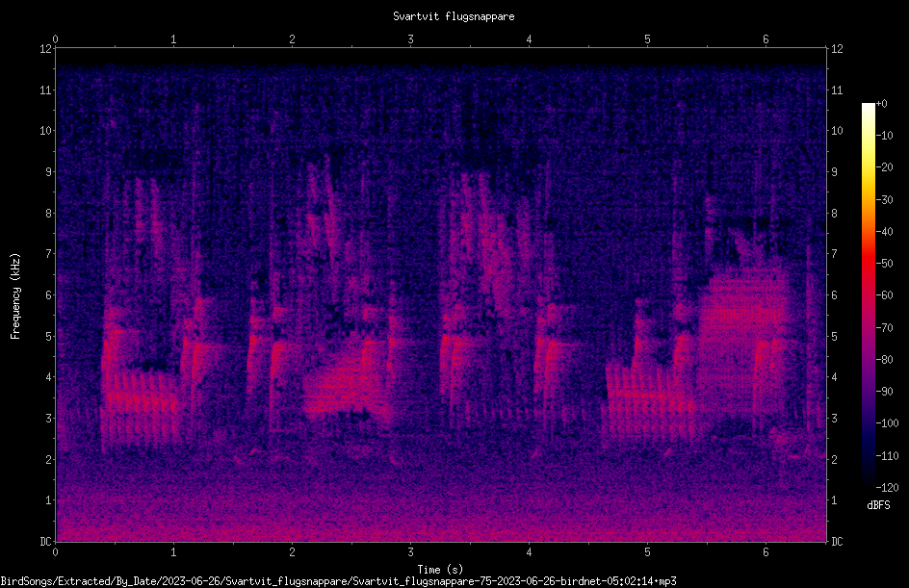Click the mp3 file path caption text
The image size is (909, 588).
338,581
